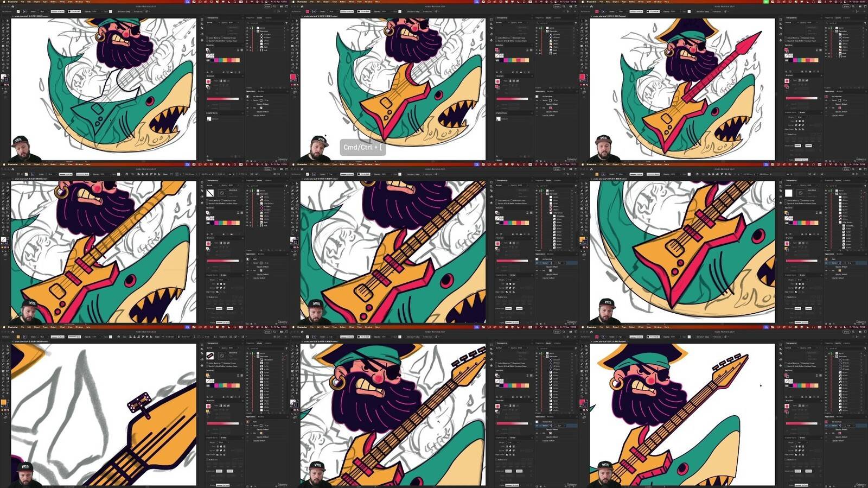Set Round join in bottom-right Stroke panel
This screenshot has width=868, height=488.
(x=800, y=451)
